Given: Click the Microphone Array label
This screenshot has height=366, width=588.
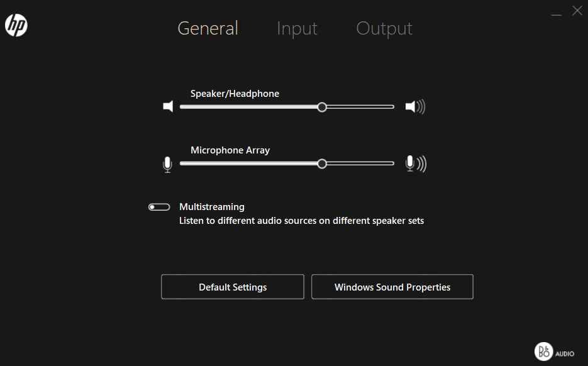Looking at the screenshot, I should (x=230, y=150).
